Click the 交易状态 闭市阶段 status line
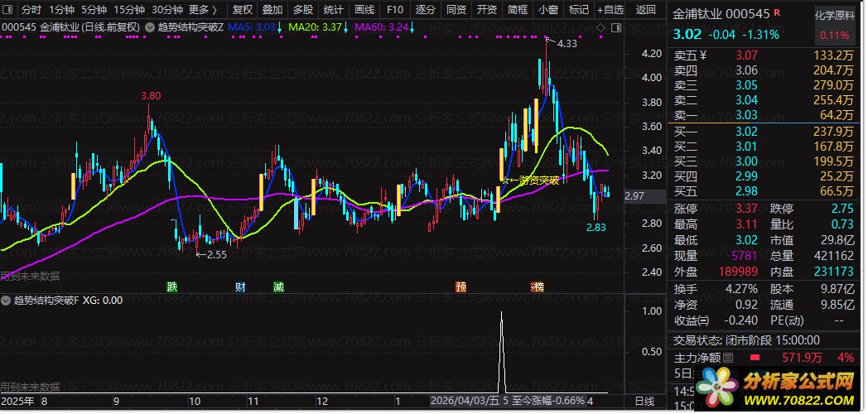 coord(746,340)
